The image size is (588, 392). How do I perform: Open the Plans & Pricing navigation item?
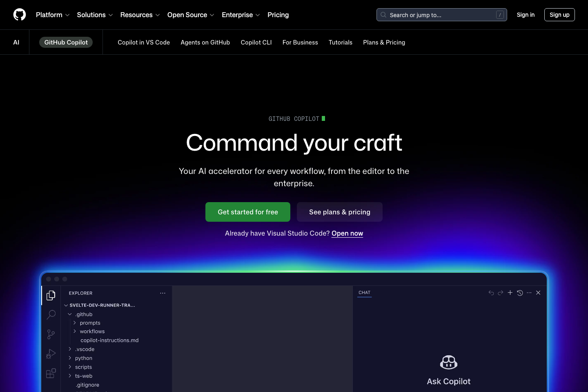[x=384, y=42]
